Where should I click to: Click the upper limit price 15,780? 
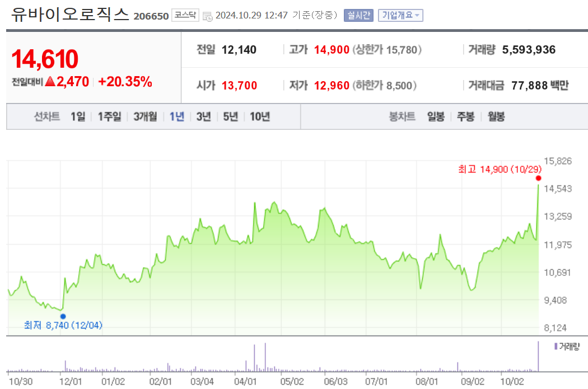click(x=402, y=49)
